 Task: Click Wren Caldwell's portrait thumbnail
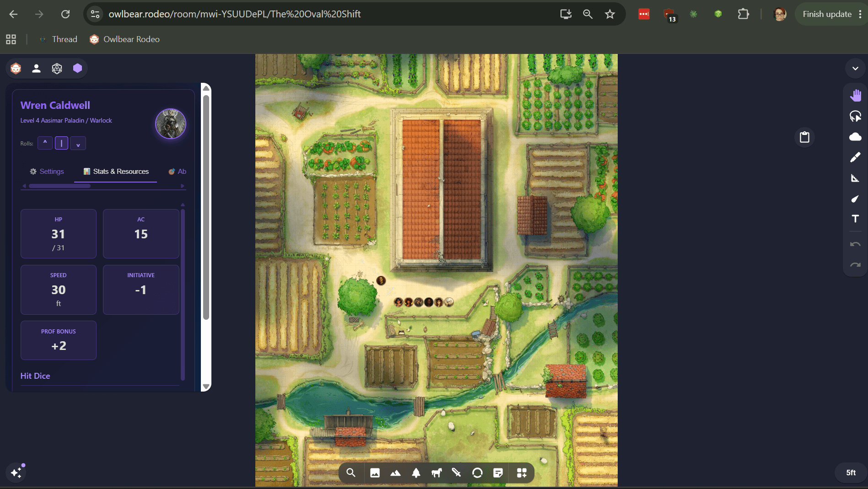coord(171,124)
